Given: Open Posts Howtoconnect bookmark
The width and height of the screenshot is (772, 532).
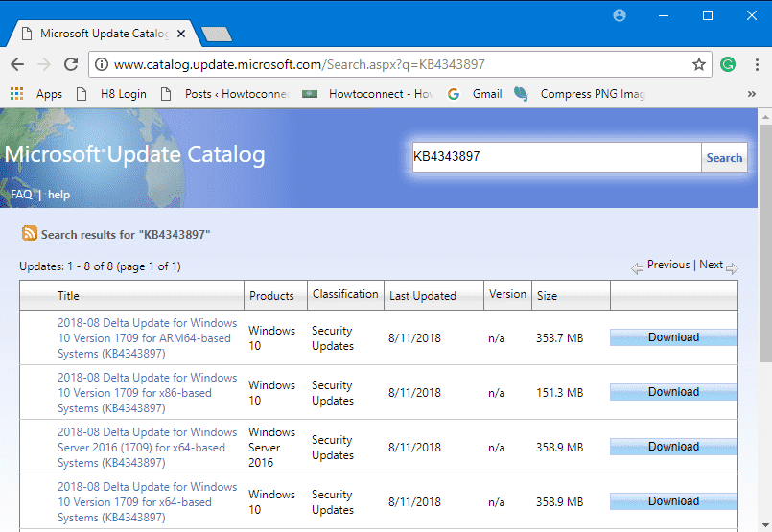Looking at the screenshot, I should point(225,94).
